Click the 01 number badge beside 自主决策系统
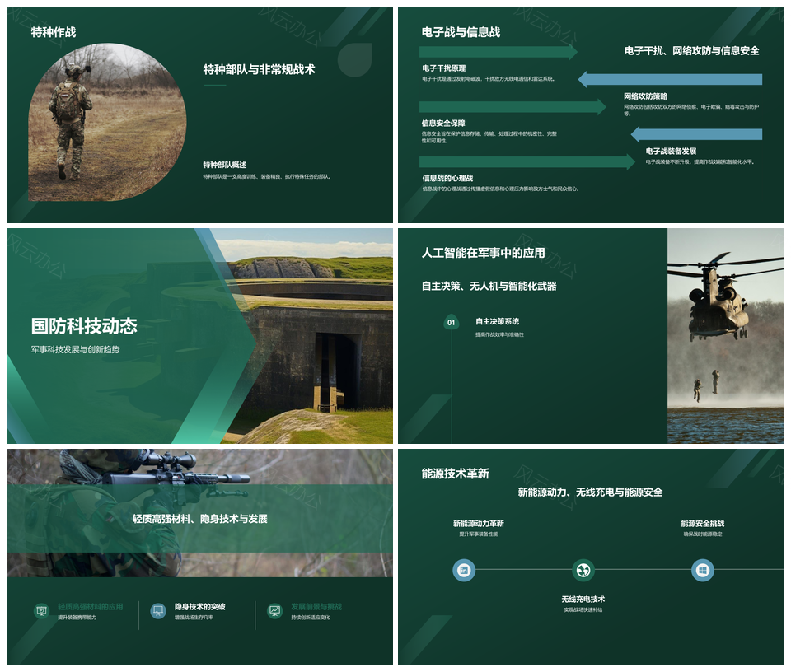Image resolution: width=791 pixels, height=672 pixels. pos(451,323)
